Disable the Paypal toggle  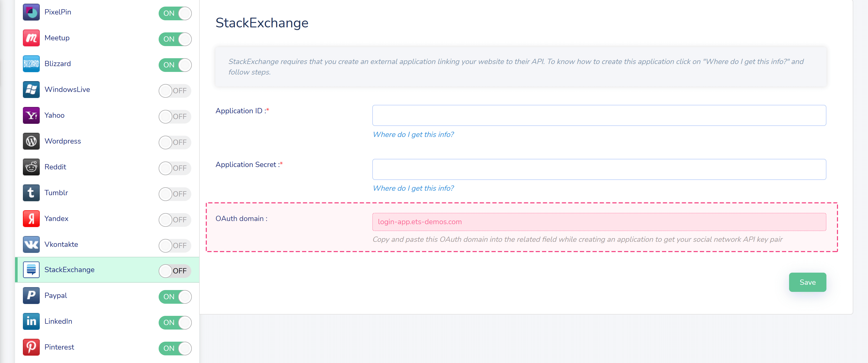[x=175, y=297]
